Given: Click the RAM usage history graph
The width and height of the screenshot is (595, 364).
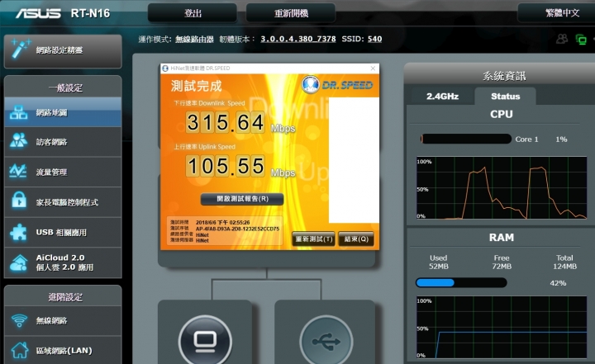Looking at the screenshot, I should (502, 327).
